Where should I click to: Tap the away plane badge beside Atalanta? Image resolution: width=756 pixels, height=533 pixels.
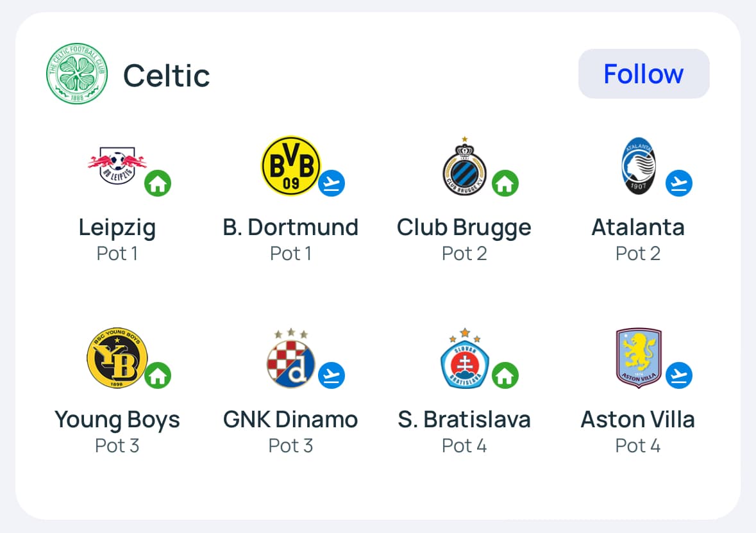679,184
